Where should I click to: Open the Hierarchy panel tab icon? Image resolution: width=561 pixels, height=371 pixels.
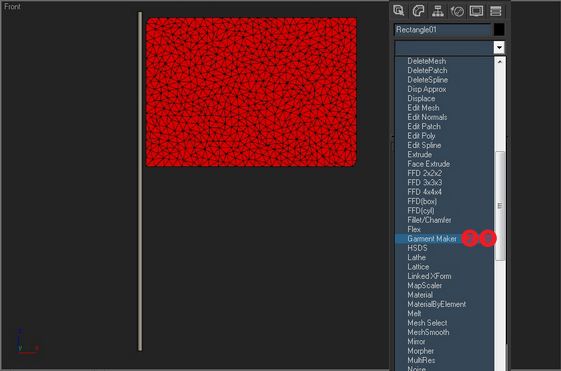click(x=438, y=11)
